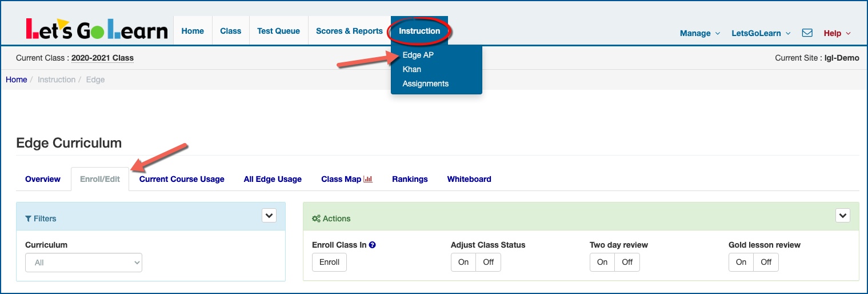Open the Help dropdown menu
Viewport: 868px width, 294px height.
(x=837, y=33)
